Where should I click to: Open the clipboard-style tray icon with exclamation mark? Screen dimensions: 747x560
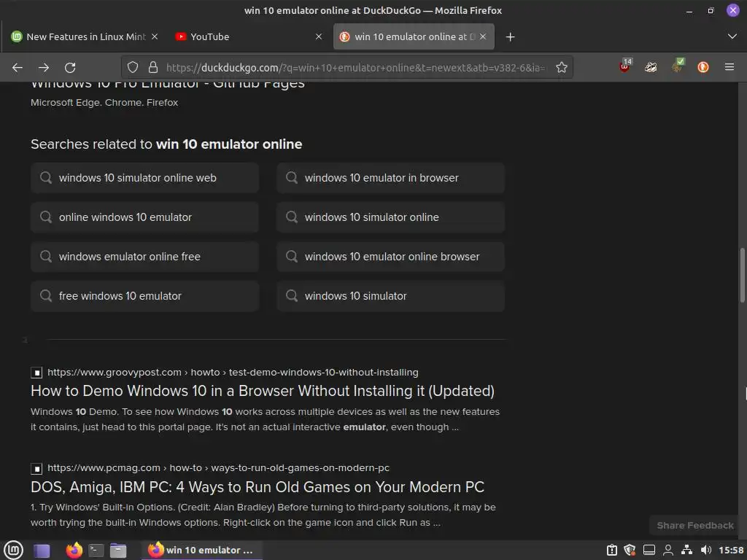612,550
